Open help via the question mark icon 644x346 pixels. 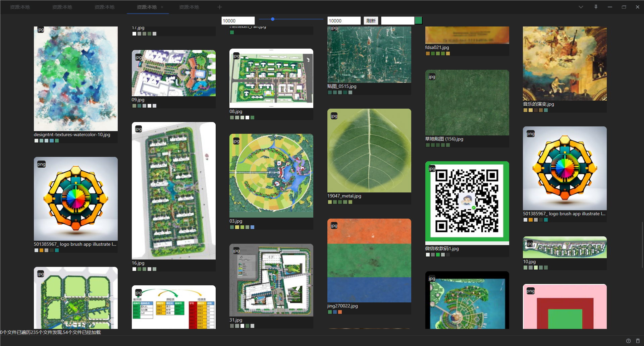(628, 341)
